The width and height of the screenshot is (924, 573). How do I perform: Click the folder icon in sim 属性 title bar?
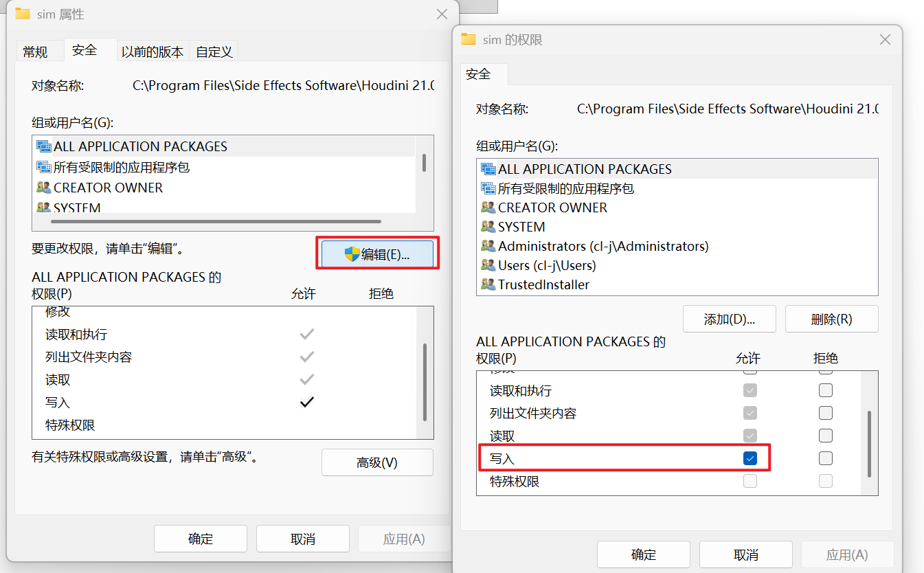tap(23, 14)
